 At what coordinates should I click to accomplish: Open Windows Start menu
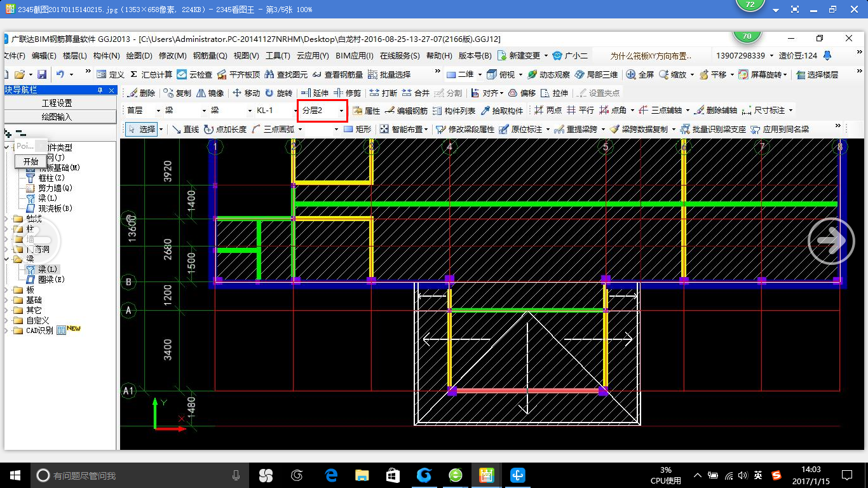coord(15,475)
